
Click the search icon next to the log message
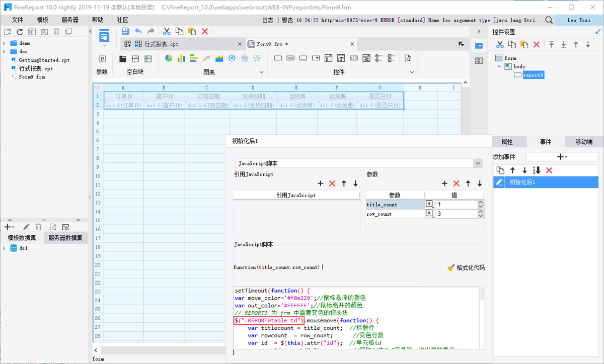tap(549, 20)
